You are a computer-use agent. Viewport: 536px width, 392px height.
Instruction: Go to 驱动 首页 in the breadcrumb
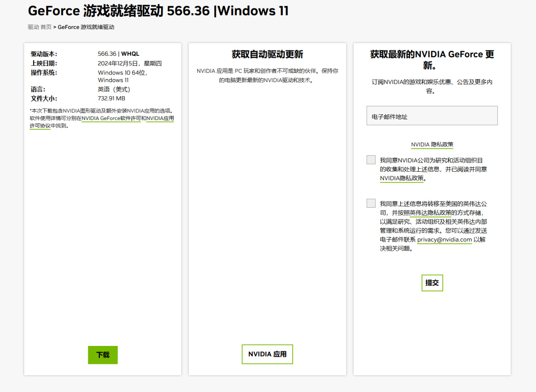(40, 27)
